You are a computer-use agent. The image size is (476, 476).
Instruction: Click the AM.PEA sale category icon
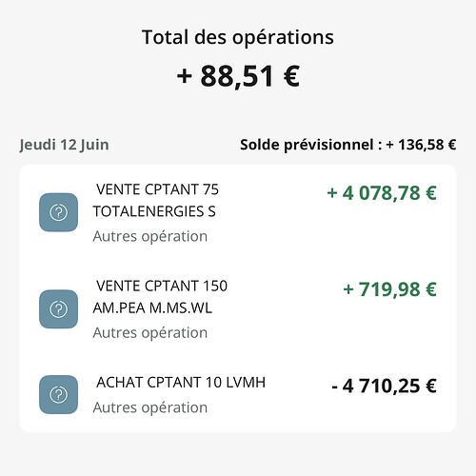(x=58, y=309)
